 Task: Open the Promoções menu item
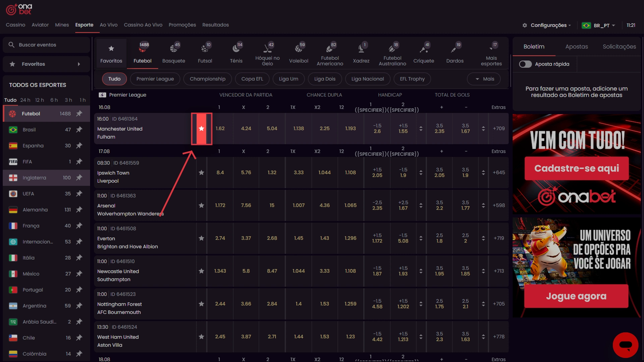coord(182,25)
